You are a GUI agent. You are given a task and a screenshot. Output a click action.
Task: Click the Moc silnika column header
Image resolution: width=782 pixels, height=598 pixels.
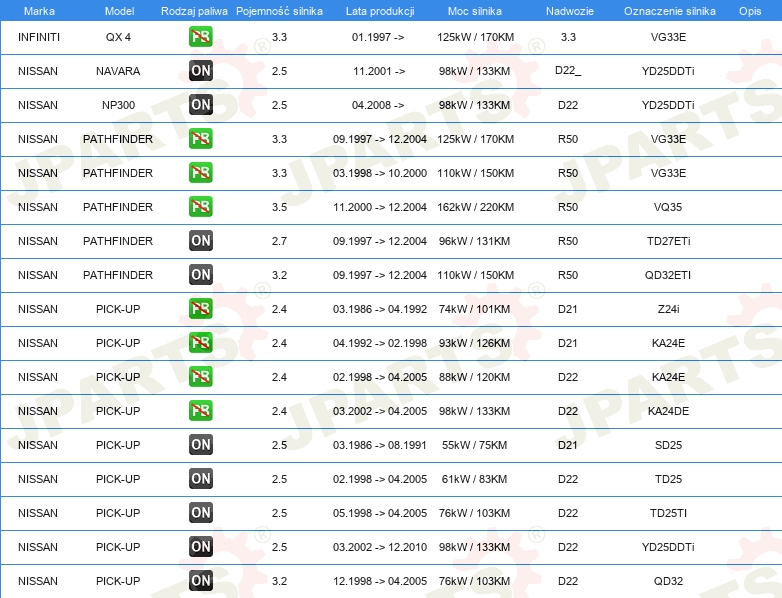474,11
